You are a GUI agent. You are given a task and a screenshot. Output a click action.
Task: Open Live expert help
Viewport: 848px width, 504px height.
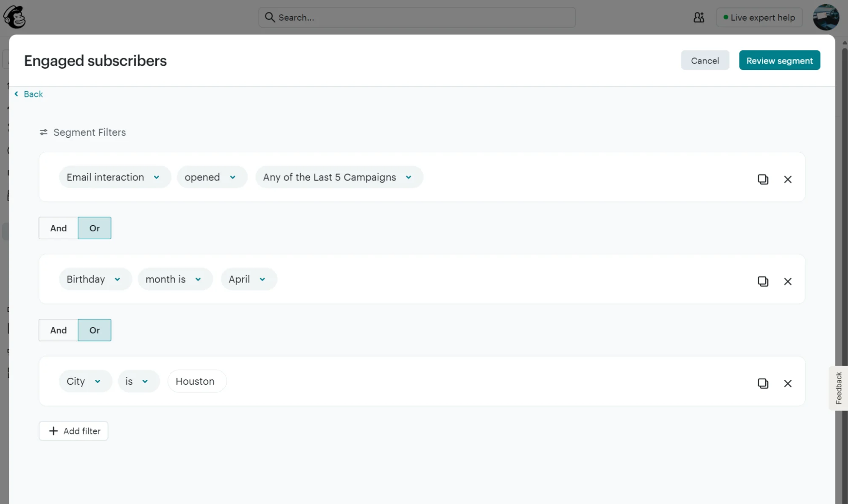click(x=759, y=17)
